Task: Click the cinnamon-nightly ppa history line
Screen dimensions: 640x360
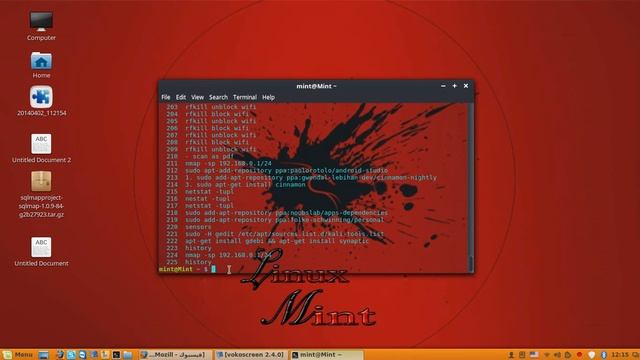Action: [301, 178]
